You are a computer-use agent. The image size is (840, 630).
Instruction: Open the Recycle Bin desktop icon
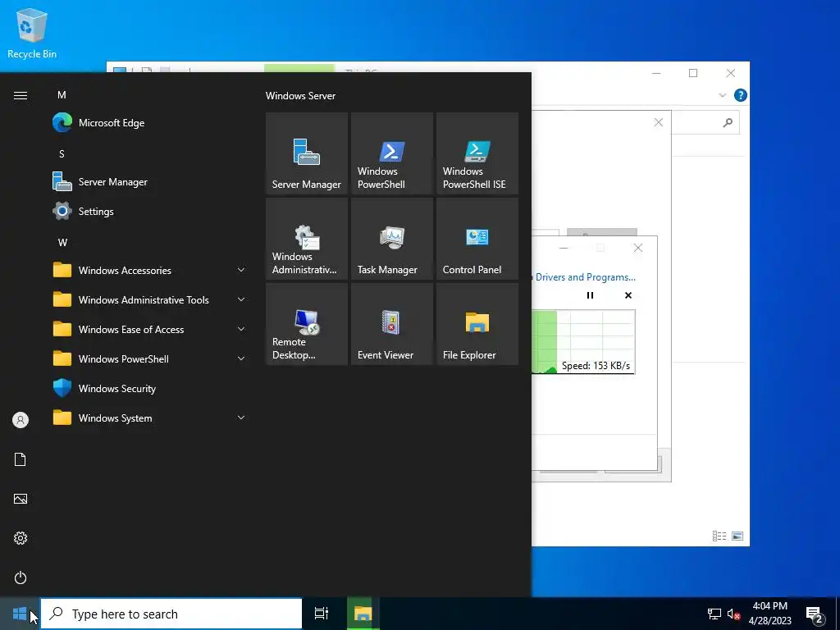point(32,33)
